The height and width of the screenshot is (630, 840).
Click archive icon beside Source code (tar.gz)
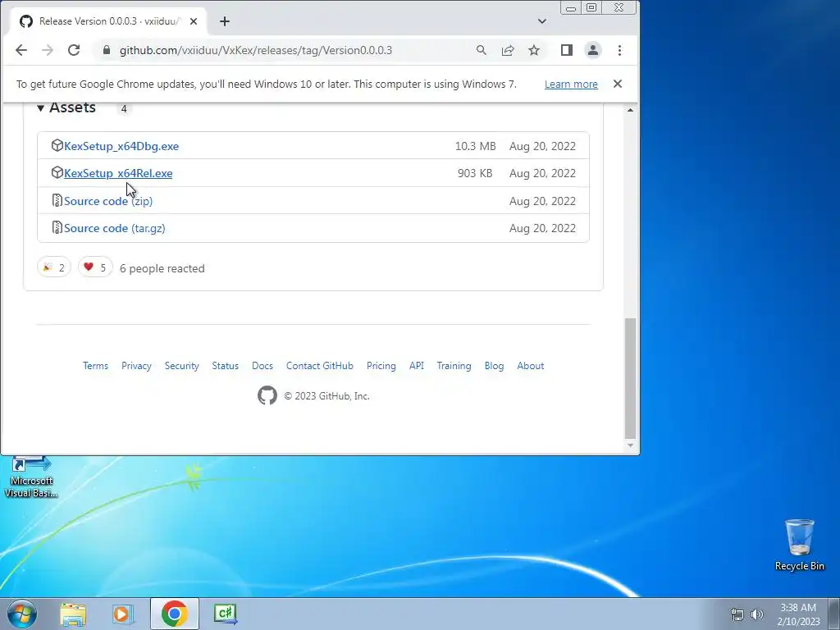(x=57, y=228)
